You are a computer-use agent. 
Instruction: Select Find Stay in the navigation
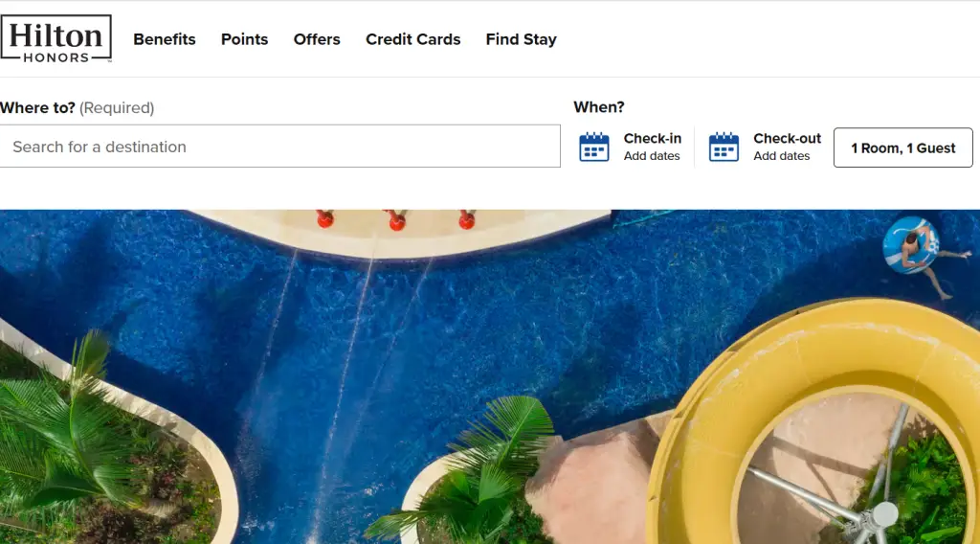pos(522,39)
